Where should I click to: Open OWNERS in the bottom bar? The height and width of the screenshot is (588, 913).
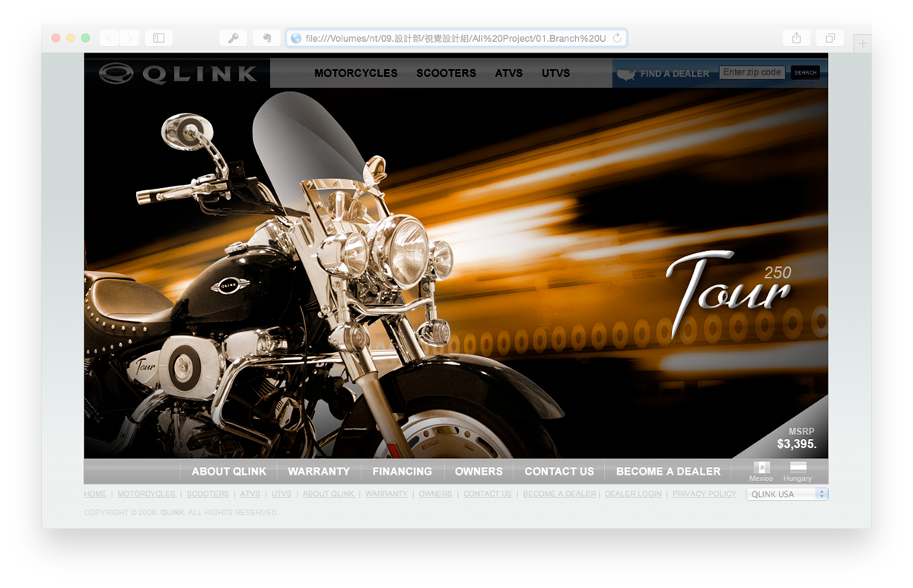coord(479,472)
